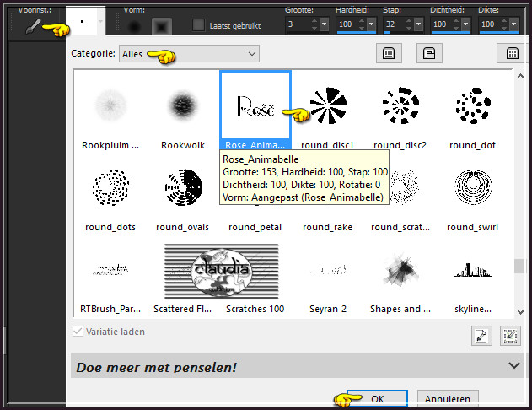Viewport: 532px width, 410px height.
Task: Click the resource manager icon button
Action: click(x=389, y=53)
